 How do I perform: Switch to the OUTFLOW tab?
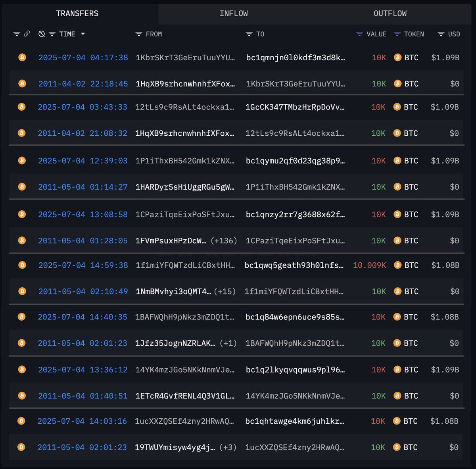(x=390, y=13)
